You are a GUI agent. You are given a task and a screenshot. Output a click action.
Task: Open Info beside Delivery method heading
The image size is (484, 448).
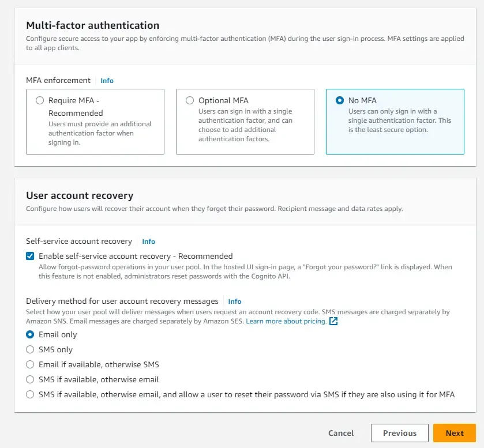click(x=234, y=301)
